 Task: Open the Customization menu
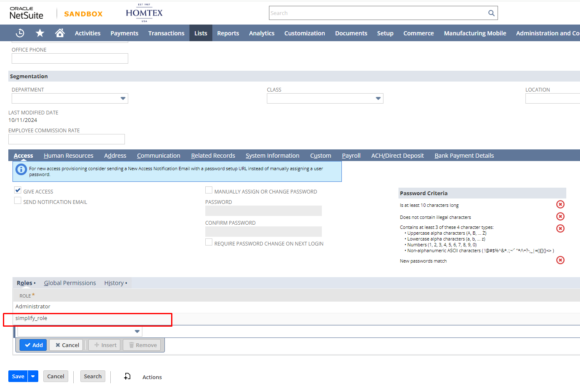[304, 33]
